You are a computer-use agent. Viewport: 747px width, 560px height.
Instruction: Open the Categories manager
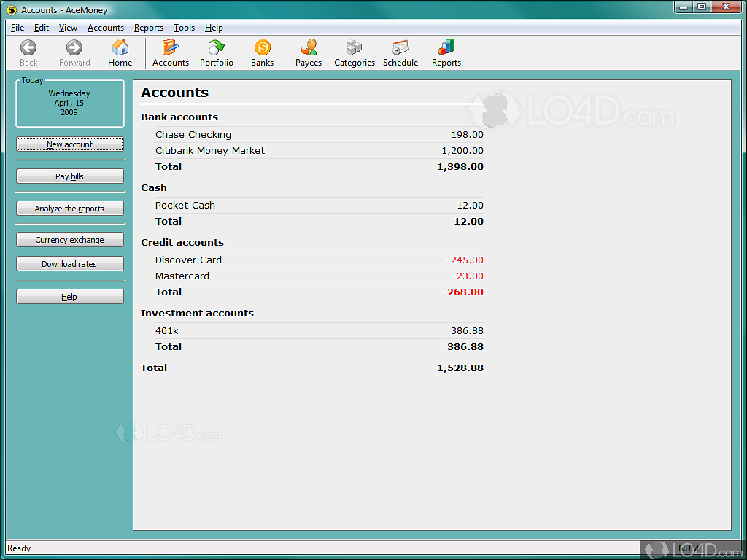pyautogui.click(x=354, y=52)
